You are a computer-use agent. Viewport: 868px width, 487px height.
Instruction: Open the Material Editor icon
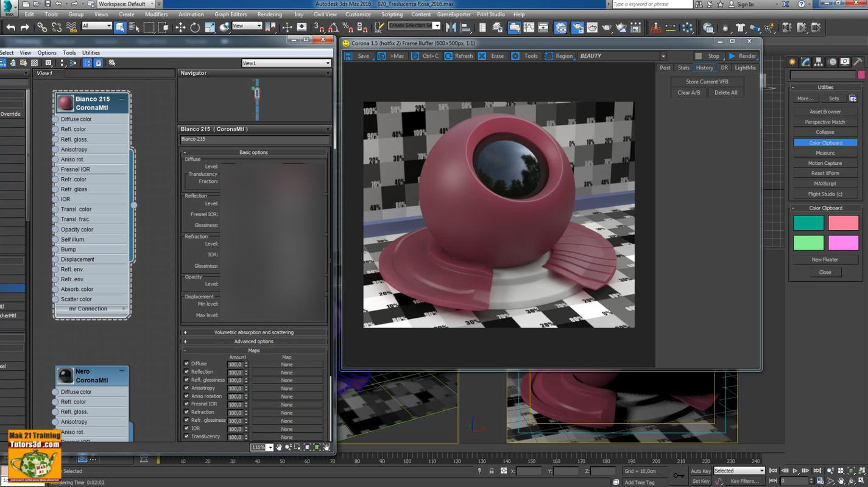pos(560,27)
